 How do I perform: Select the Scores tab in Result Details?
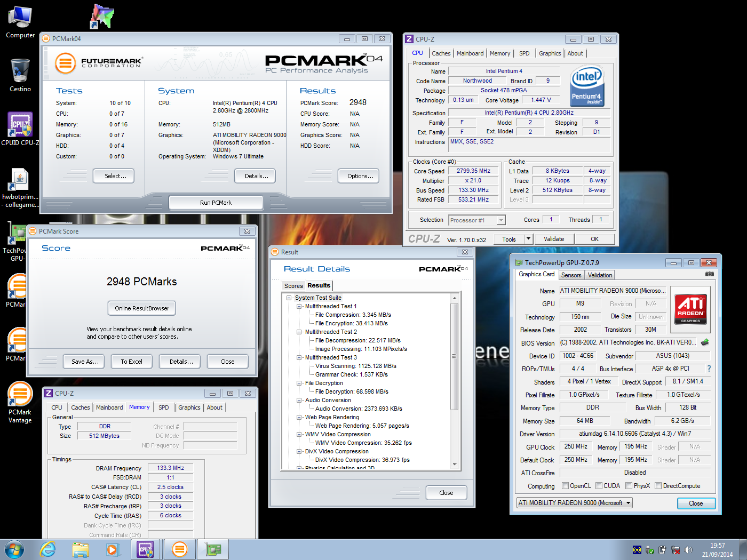click(x=293, y=286)
